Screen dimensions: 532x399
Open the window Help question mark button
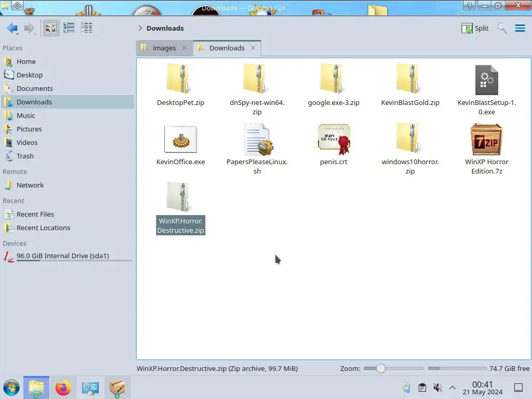click(469, 5)
